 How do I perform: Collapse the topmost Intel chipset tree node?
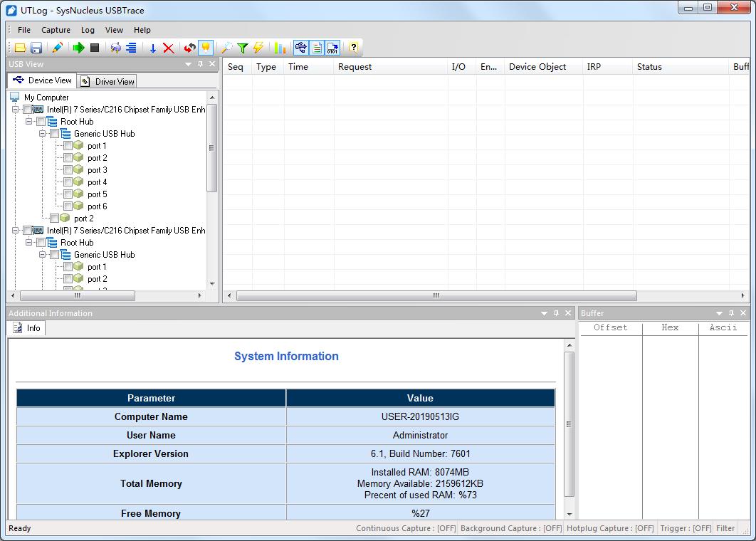point(15,110)
